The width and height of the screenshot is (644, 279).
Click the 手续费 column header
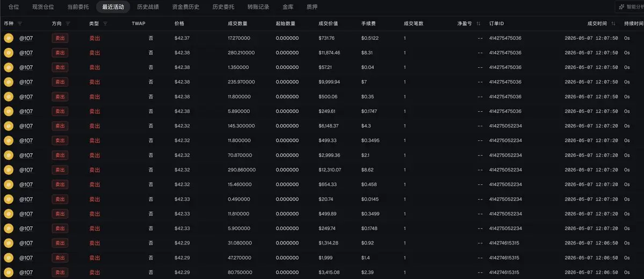pyautogui.click(x=368, y=24)
